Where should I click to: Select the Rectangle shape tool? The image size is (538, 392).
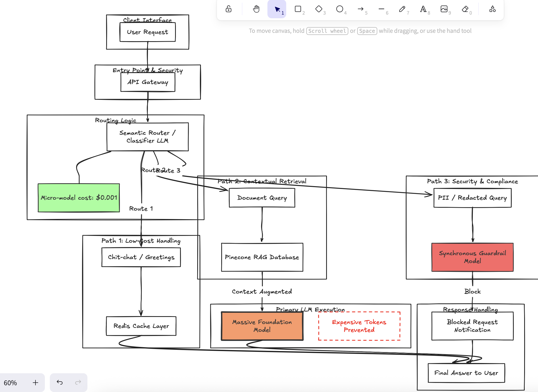[x=298, y=9]
